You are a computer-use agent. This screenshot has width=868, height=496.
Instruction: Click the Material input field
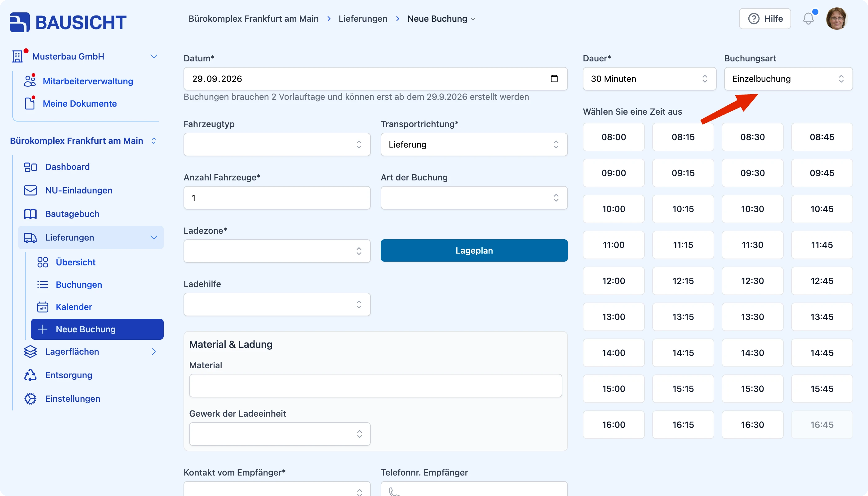[375, 386]
